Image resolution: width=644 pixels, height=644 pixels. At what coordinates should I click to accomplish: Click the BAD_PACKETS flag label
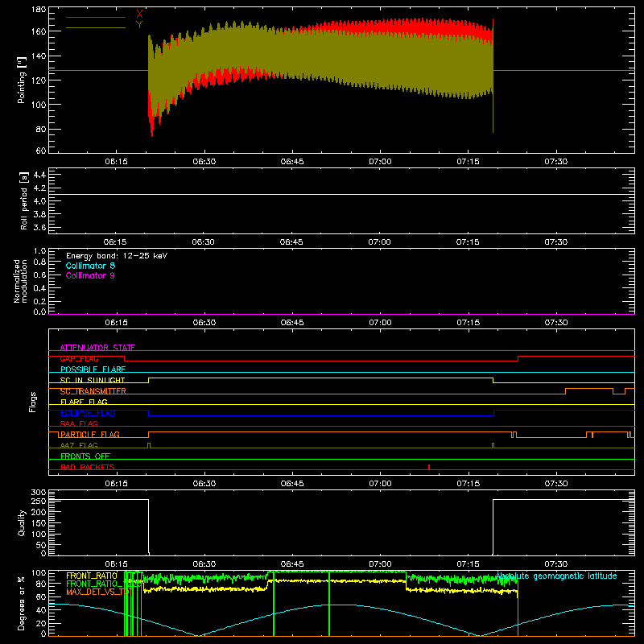pyautogui.click(x=88, y=467)
